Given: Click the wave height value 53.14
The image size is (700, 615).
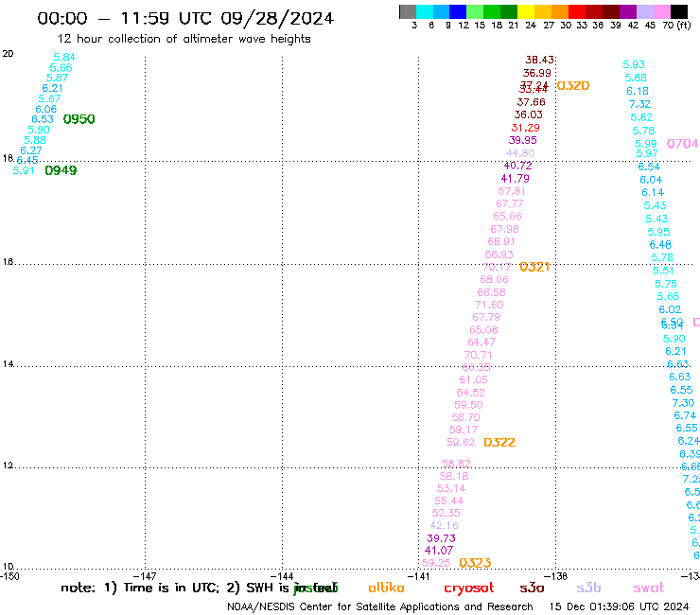Looking at the screenshot, I should 451,489.
